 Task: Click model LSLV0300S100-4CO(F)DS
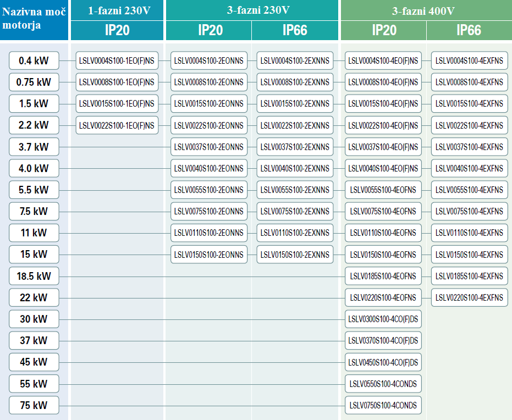(383, 319)
